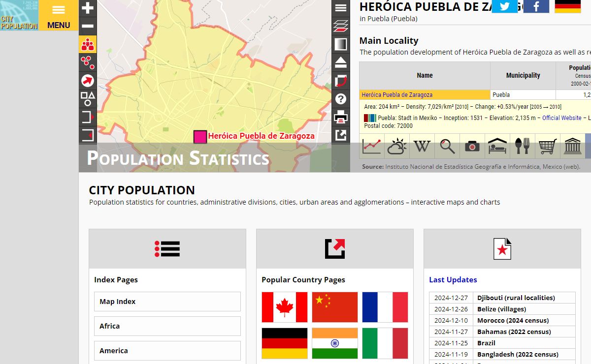
Task: Open the shapes symbol options
Action: tap(88, 99)
